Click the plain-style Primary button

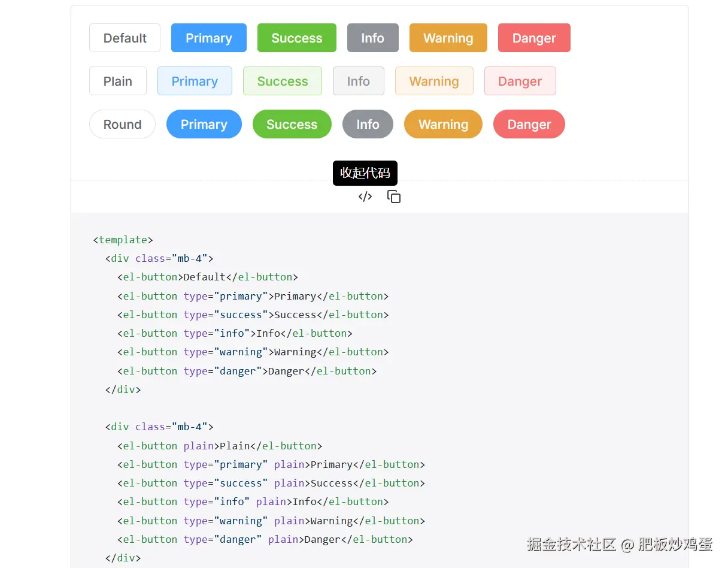(195, 81)
